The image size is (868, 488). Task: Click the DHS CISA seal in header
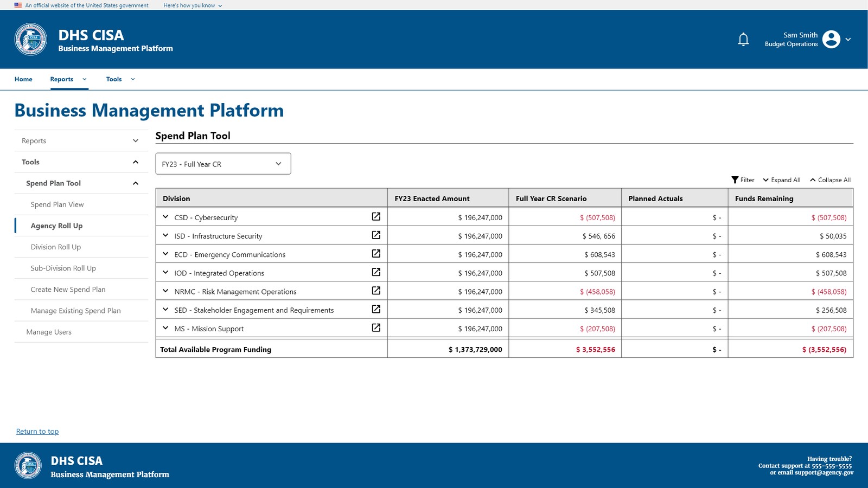pos(30,39)
